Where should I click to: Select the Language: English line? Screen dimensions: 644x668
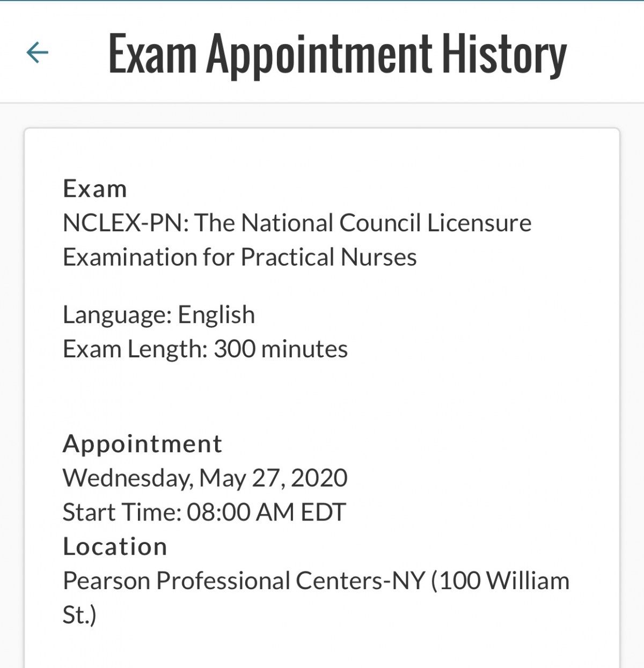tap(159, 315)
